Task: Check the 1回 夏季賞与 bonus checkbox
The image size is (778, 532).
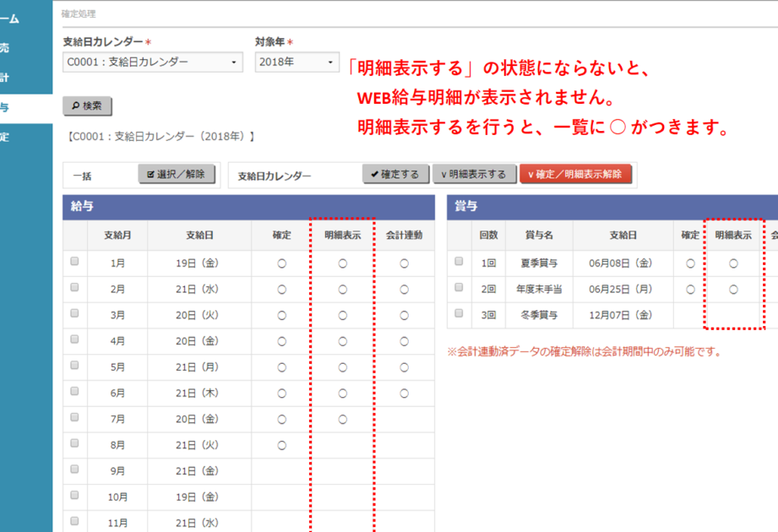Action: point(459,262)
